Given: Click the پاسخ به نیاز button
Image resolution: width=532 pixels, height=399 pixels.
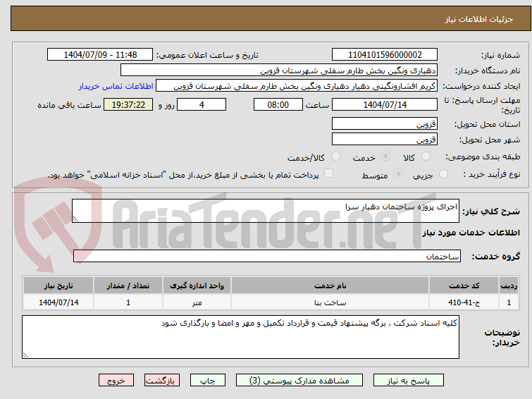Looking at the screenshot, I should 408,381.
